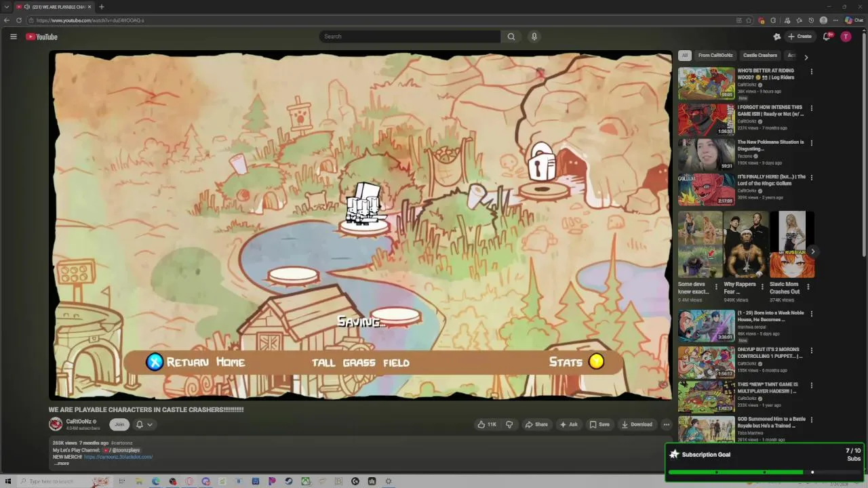This screenshot has width=868, height=488.
Task: Save video with the Save button
Action: [599, 424]
